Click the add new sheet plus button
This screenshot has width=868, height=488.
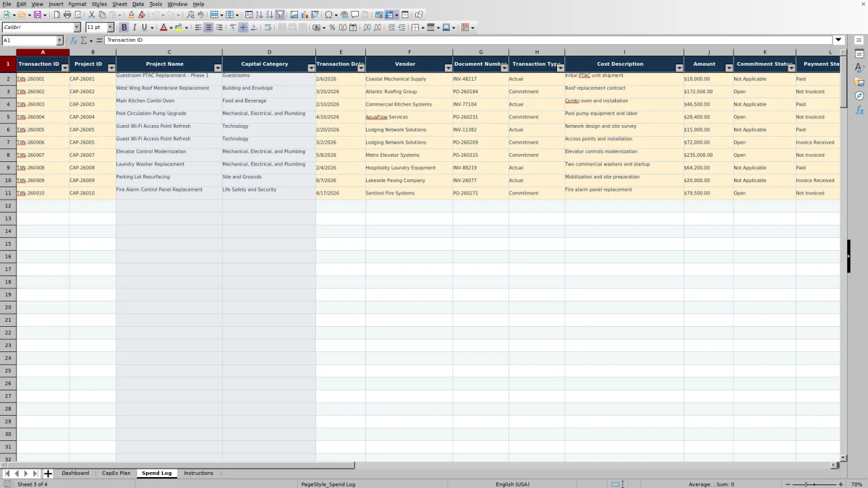tap(48, 474)
